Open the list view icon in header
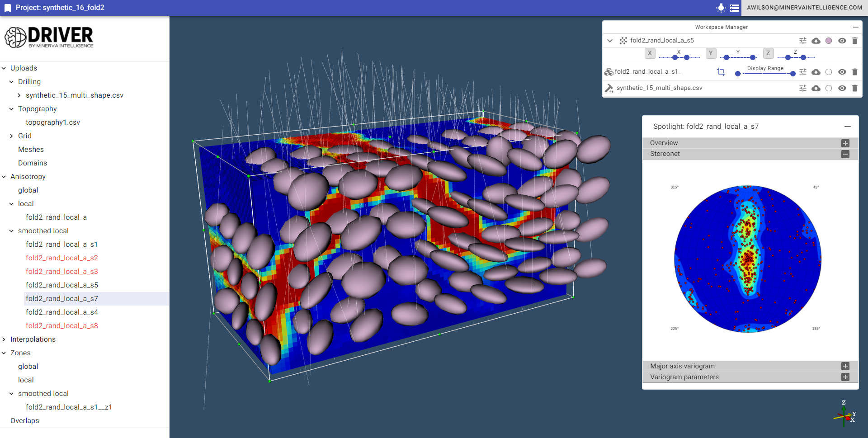Screen dimensions: 868x438 pos(735,8)
